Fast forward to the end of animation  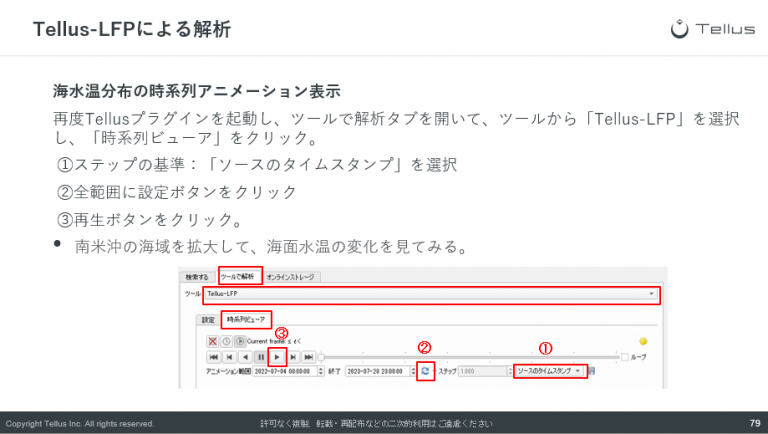click(x=308, y=357)
